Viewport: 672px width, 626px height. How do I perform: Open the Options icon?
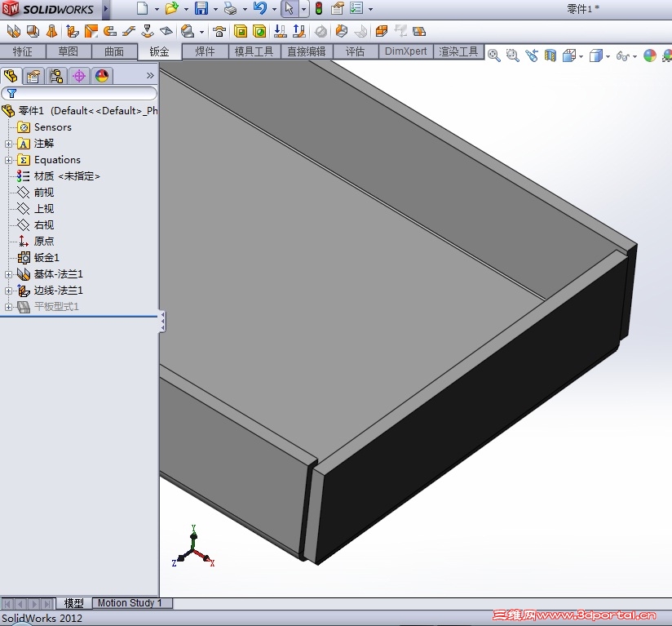point(356,8)
